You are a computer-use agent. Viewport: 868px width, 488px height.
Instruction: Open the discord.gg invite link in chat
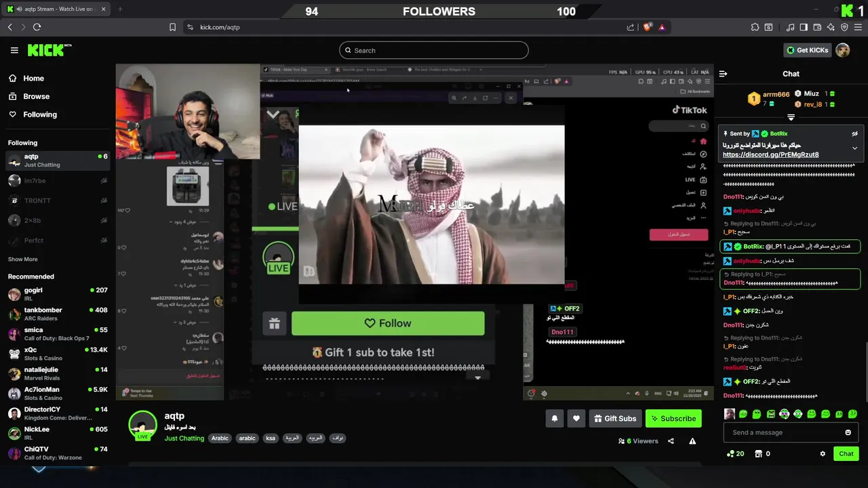click(x=771, y=155)
